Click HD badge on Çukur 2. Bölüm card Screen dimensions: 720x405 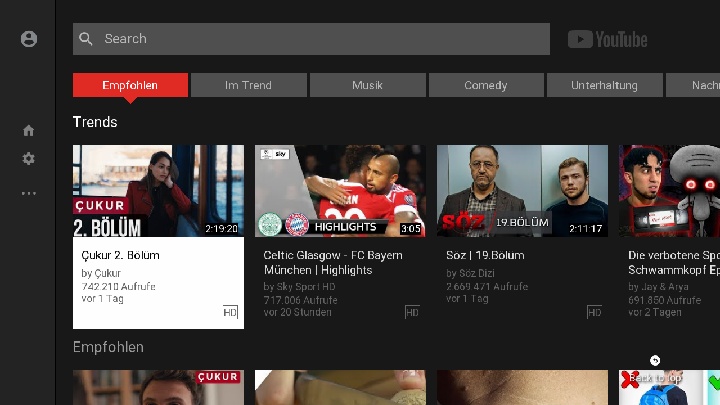pos(230,313)
